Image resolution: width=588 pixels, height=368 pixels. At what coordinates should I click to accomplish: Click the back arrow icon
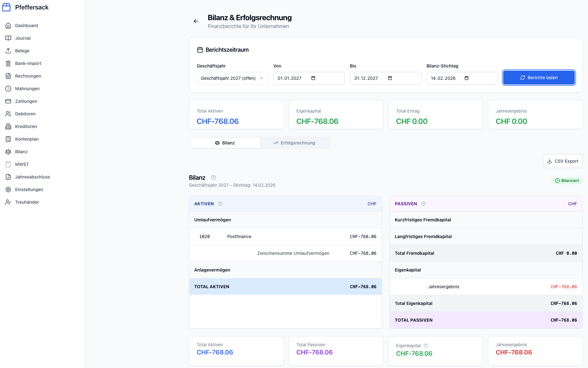tap(196, 21)
